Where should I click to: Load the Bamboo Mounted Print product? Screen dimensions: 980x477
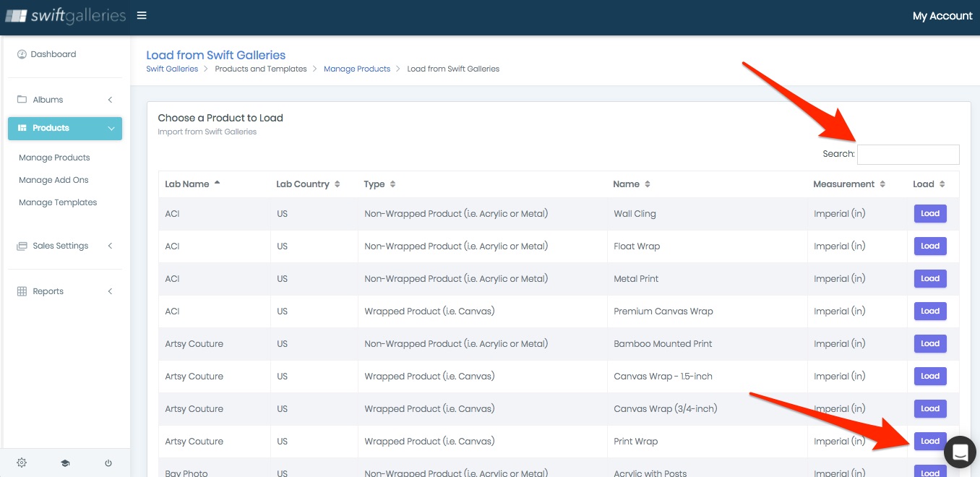pyautogui.click(x=930, y=344)
